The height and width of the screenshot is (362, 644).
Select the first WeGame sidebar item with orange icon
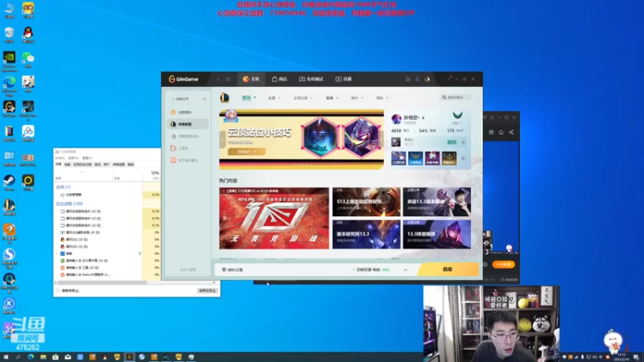click(x=188, y=112)
